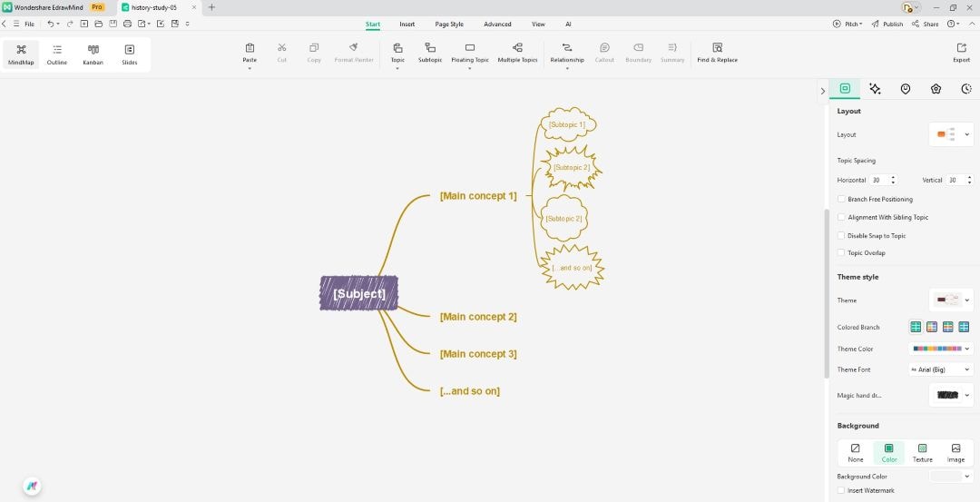This screenshot has height=502, width=980.
Task: Click the Publish button
Action: (x=887, y=24)
